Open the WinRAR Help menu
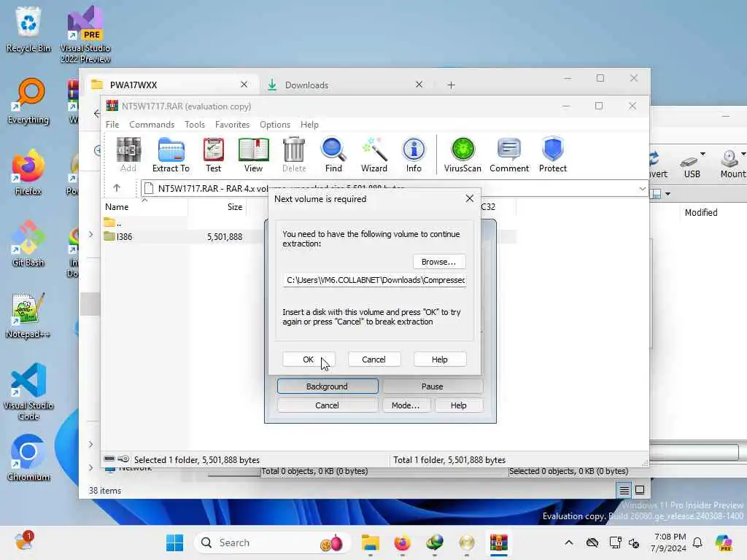 309,124
